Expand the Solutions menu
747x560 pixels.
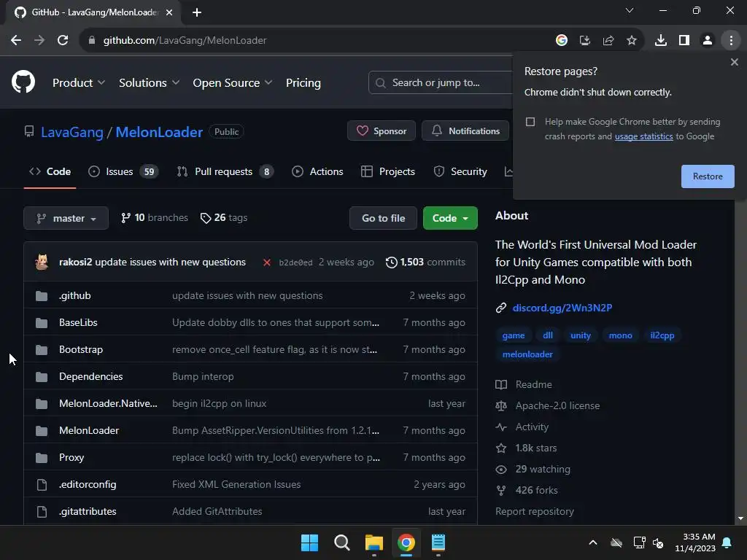(149, 83)
